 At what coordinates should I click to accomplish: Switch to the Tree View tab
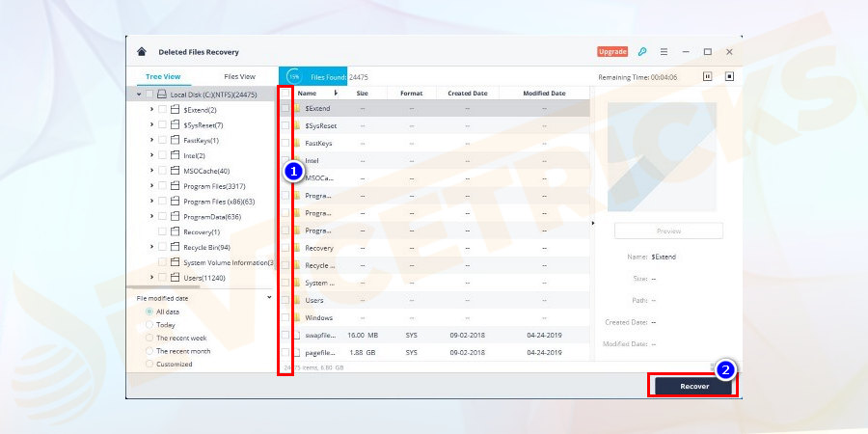163,77
